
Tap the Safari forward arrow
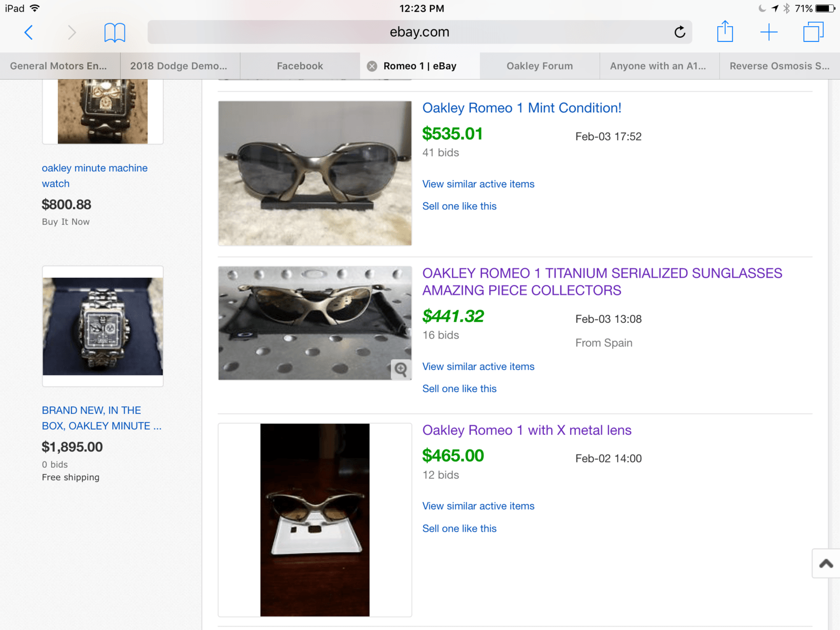click(x=72, y=33)
